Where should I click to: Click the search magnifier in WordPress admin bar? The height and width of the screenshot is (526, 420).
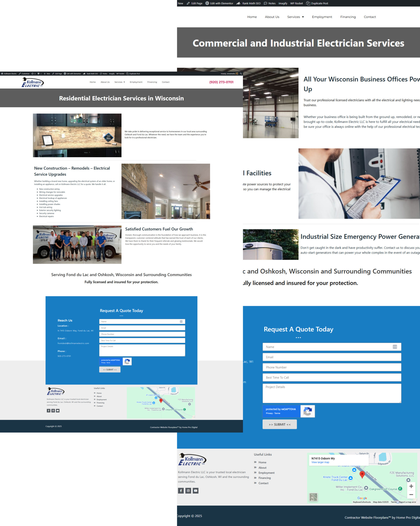241,74
